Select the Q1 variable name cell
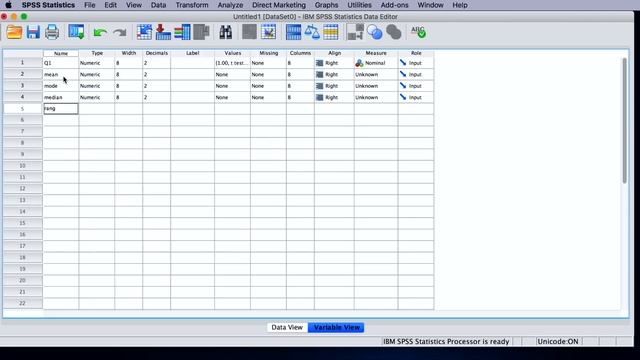This screenshot has width=640, height=360. pyautogui.click(x=61, y=63)
